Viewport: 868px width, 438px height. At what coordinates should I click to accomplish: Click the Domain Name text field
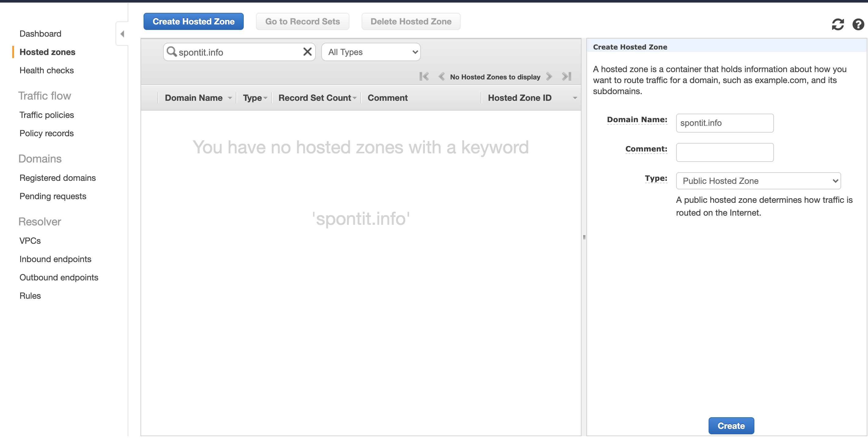(x=724, y=123)
